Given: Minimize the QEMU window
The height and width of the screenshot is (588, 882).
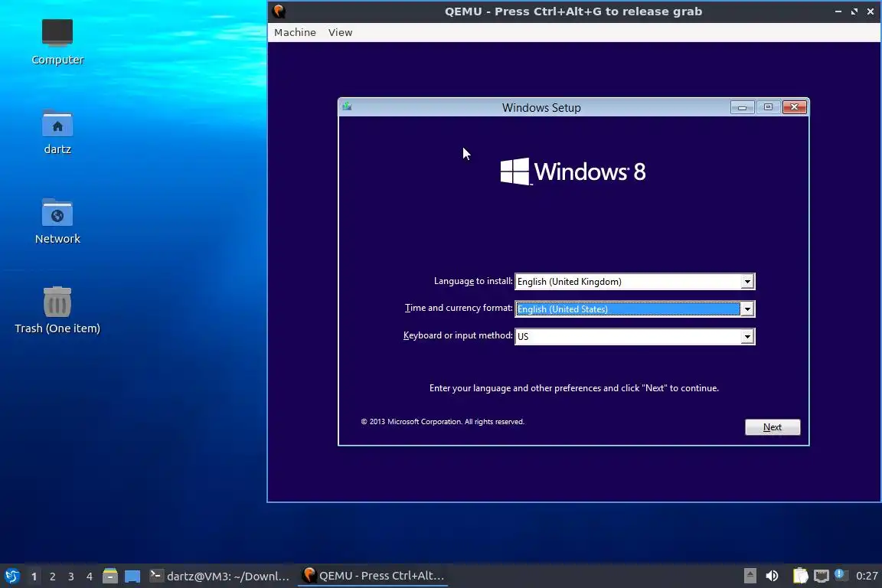Looking at the screenshot, I should point(838,11).
